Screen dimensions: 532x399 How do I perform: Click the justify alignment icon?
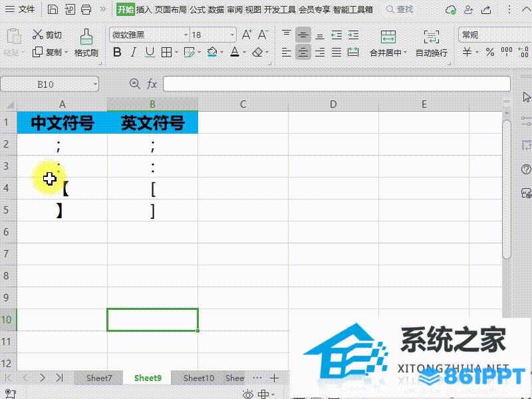336,53
